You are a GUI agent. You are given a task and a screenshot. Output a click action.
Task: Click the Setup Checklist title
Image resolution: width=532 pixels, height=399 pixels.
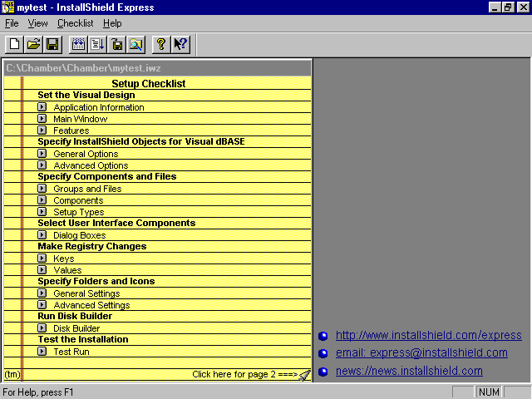[x=149, y=83]
